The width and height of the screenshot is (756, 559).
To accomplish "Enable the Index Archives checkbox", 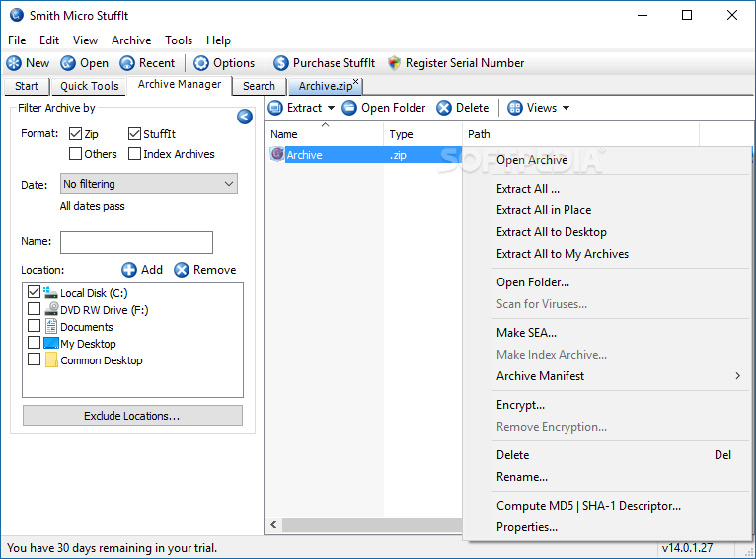I will pyautogui.click(x=134, y=153).
